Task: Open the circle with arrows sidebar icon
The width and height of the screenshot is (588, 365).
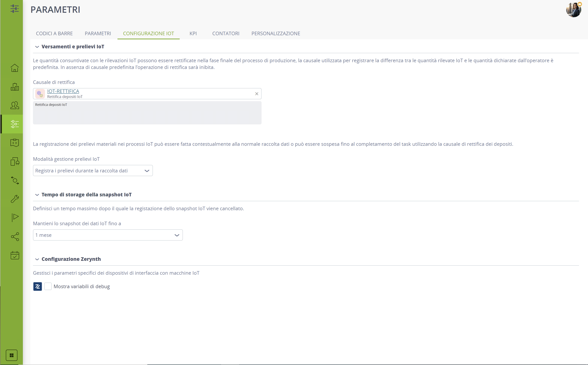Action: 15,180
